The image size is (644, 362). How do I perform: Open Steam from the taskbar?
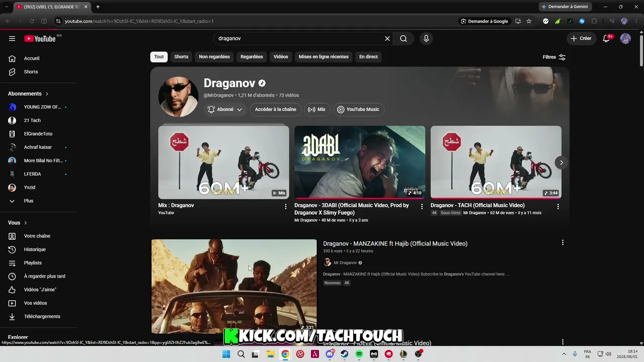point(345,354)
